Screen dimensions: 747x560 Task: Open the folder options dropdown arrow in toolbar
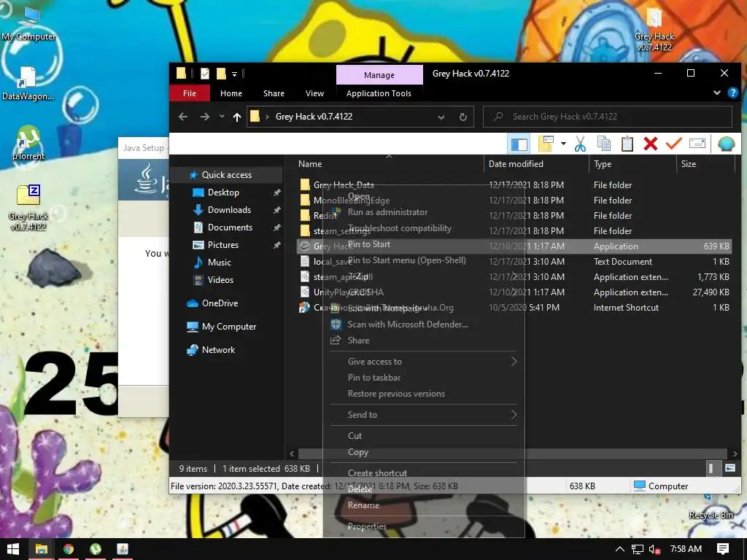pos(563,144)
